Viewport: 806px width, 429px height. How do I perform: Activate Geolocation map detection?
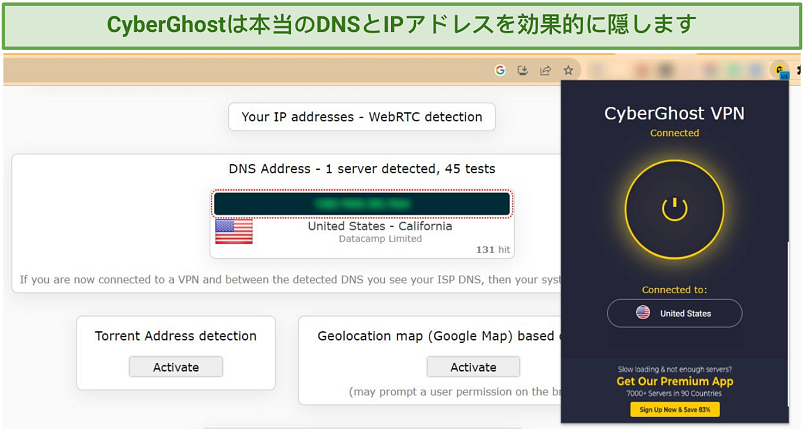(473, 367)
